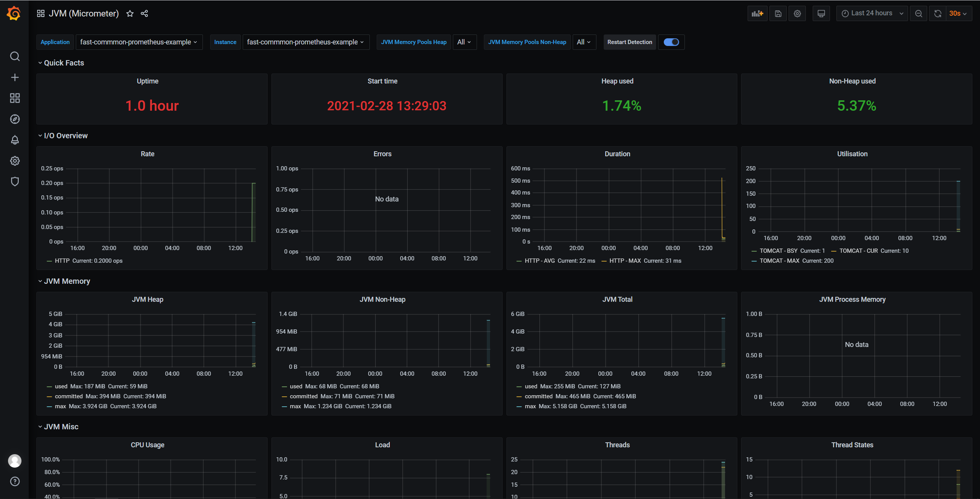The height and width of the screenshot is (499, 980).
Task: Collapse the Quick Facts row
Action: tap(64, 63)
